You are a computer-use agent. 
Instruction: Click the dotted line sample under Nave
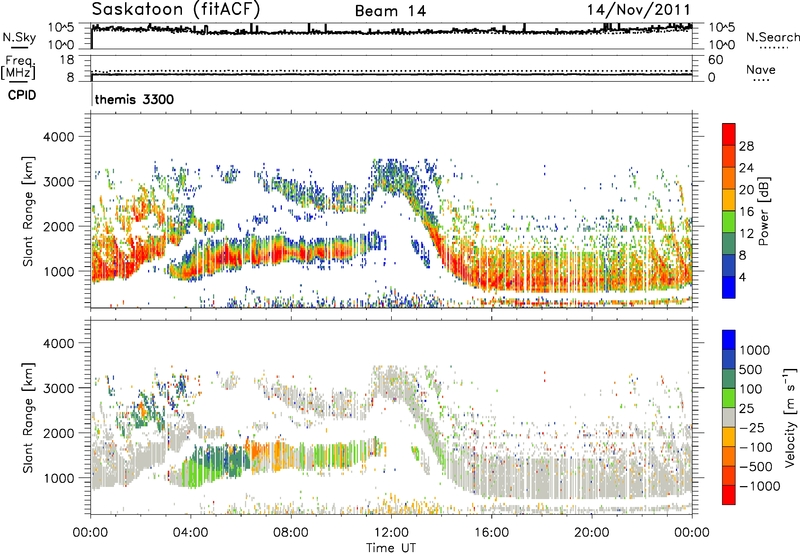click(x=761, y=80)
